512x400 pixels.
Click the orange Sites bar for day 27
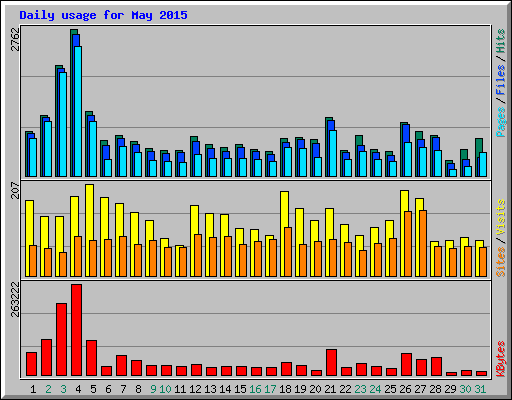pos(423,243)
